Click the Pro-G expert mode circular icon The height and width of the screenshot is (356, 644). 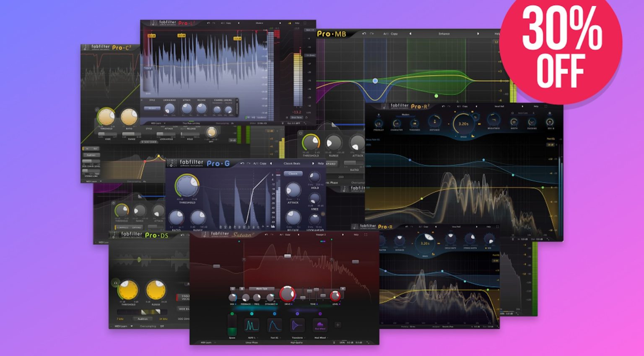point(323,214)
